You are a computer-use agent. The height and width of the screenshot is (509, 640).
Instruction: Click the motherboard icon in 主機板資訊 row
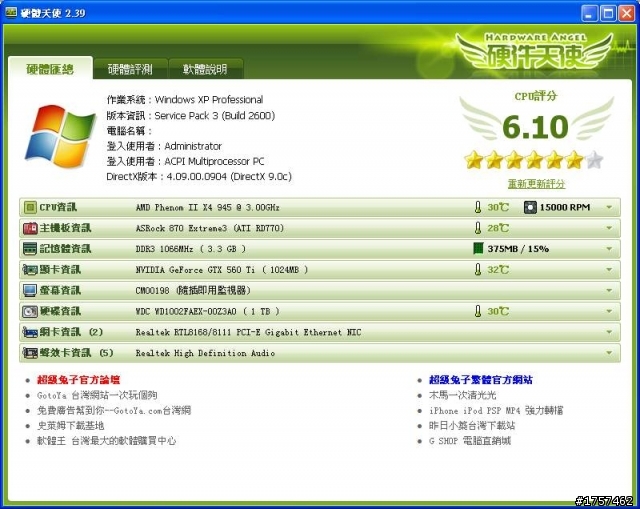30,228
